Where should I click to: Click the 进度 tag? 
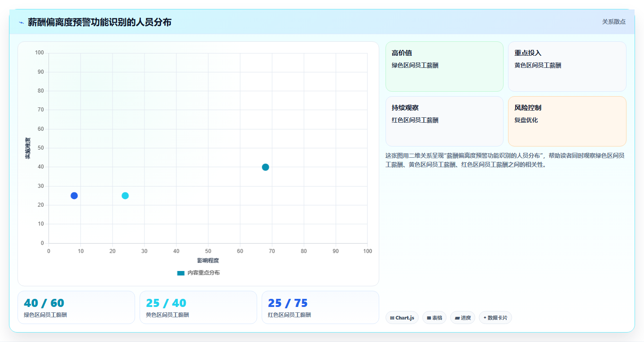point(463,318)
